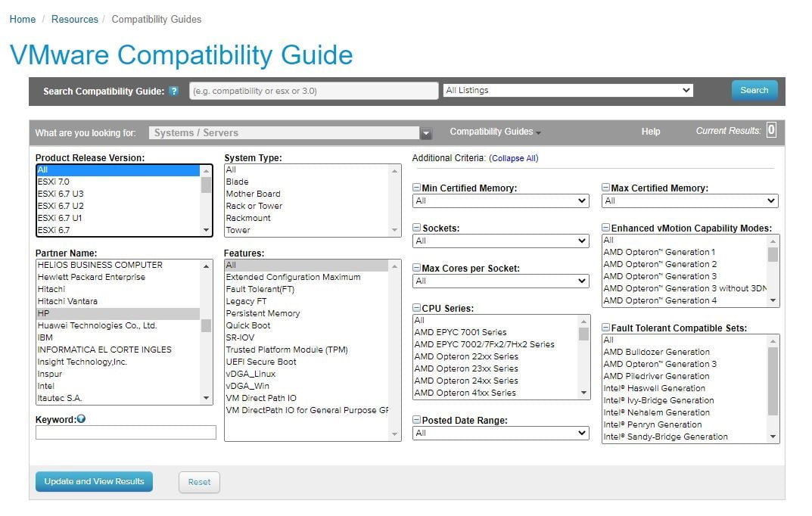The image size is (812, 516).
Task: Select Fault Tolerant(FT) feature
Action: [306, 289]
